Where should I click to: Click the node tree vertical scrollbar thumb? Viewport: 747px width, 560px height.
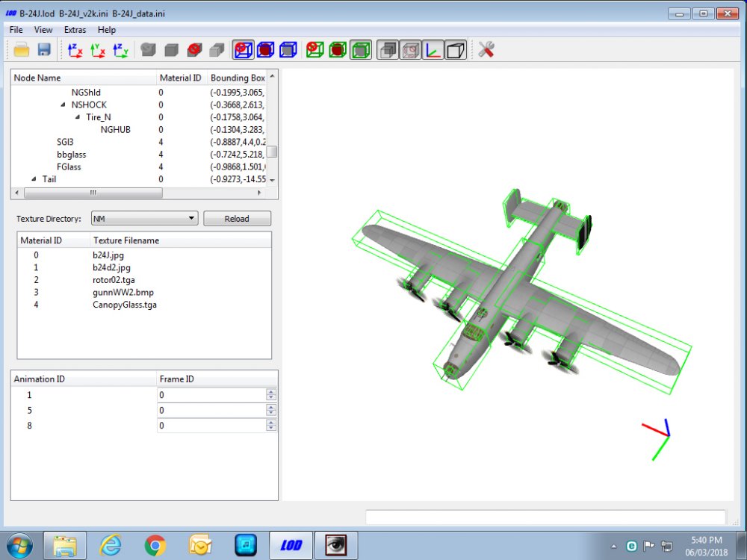pyautogui.click(x=272, y=152)
